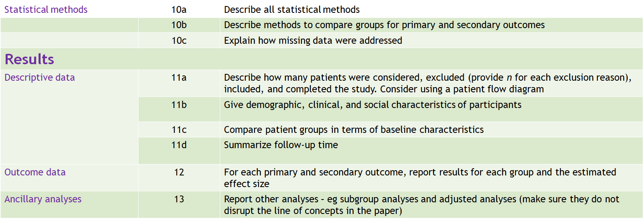Select "Explain how missing data were addressed" text
Image resolution: width=644 pixels, height=222 pixels.
[313, 41]
